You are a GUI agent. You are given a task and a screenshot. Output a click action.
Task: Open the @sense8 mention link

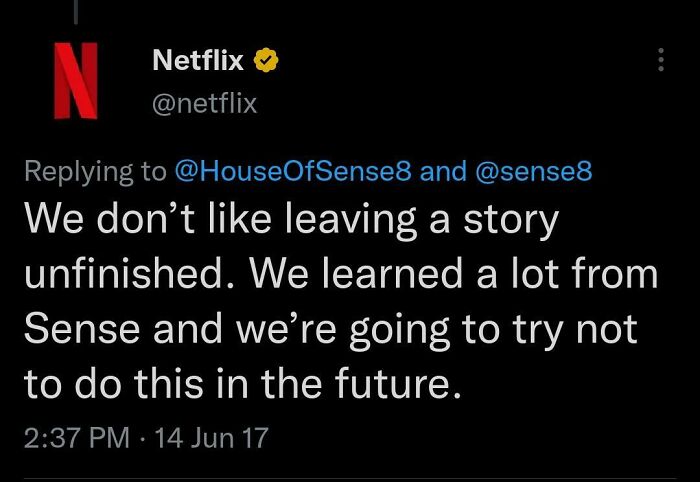[x=530, y=171]
